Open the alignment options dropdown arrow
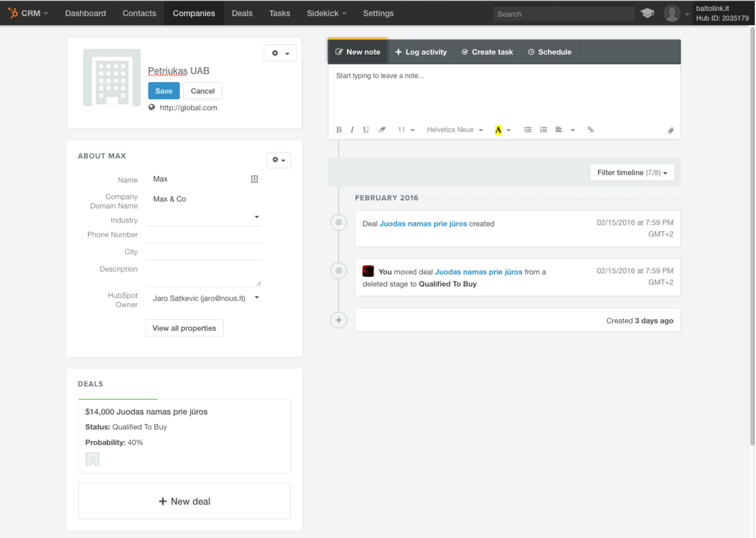756x538 pixels. (x=572, y=130)
